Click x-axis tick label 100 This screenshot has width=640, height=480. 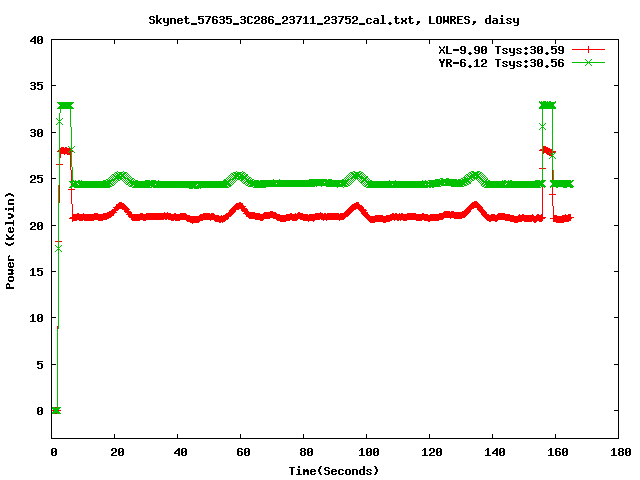tap(369, 452)
